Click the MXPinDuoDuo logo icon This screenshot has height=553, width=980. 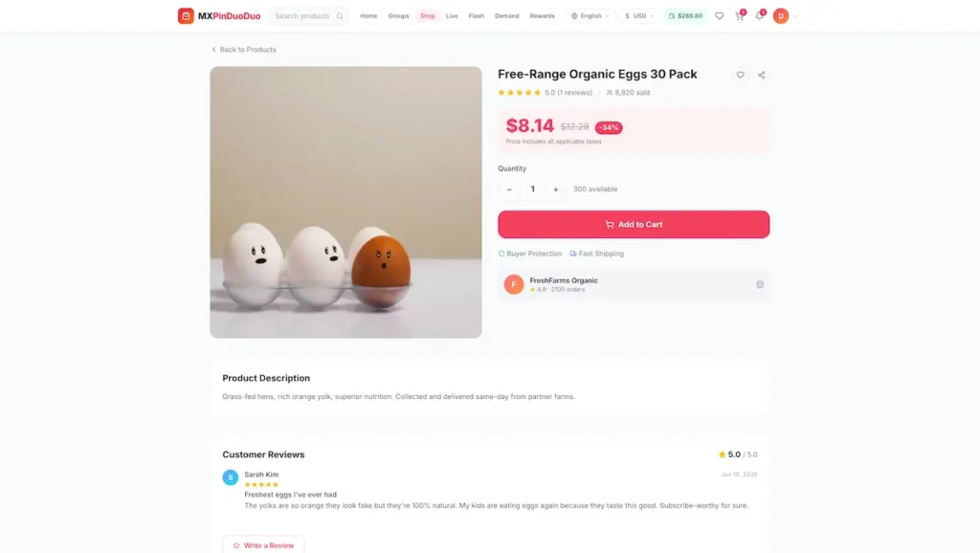click(186, 15)
